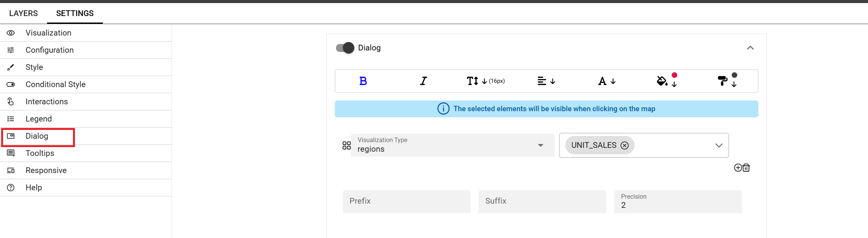Image resolution: width=868 pixels, height=238 pixels.
Task: Toggle italic text formatting
Action: [x=423, y=81]
